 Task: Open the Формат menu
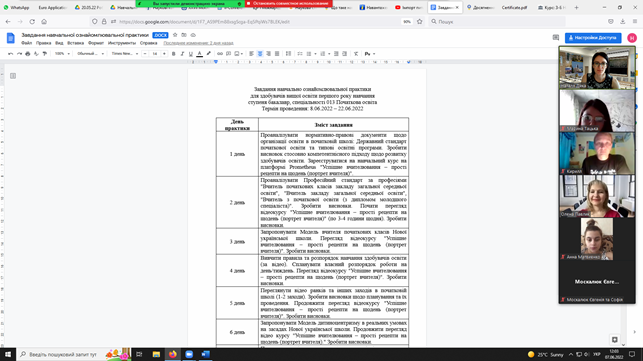coord(96,43)
